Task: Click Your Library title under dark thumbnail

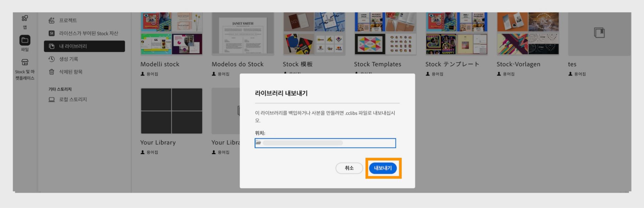Action: tap(158, 142)
